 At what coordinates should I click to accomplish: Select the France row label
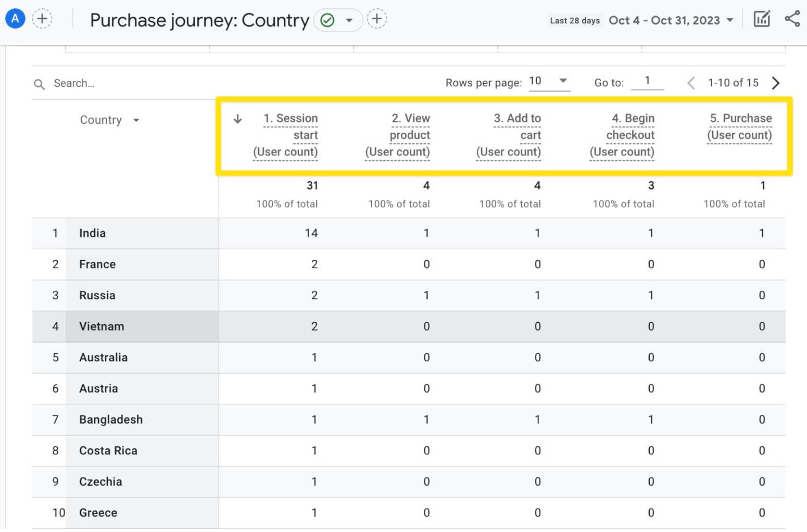click(97, 264)
